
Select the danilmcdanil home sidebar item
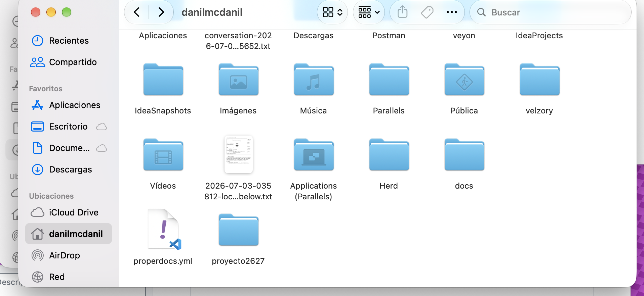69,234
